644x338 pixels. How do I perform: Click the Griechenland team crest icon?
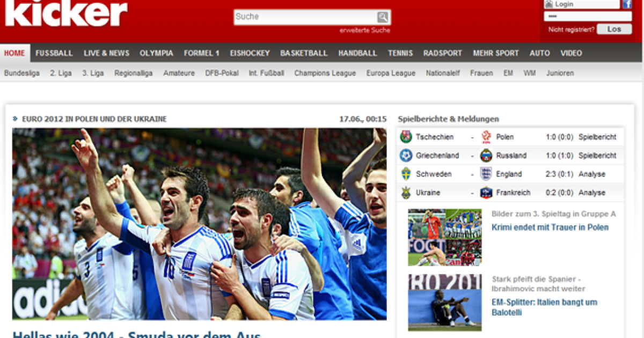point(406,156)
